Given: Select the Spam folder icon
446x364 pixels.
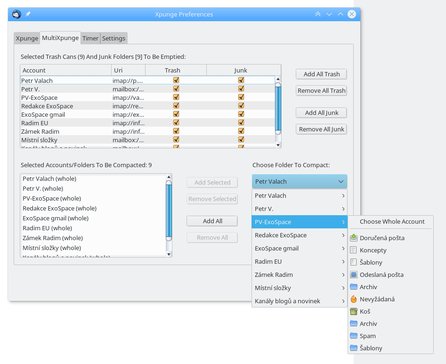Looking at the screenshot, I should (x=354, y=336).
